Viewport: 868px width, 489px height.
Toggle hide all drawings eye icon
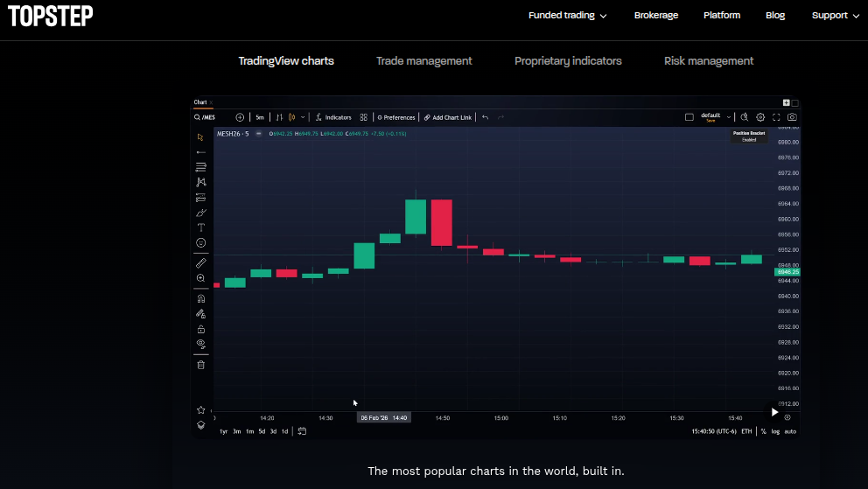(x=201, y=344)
